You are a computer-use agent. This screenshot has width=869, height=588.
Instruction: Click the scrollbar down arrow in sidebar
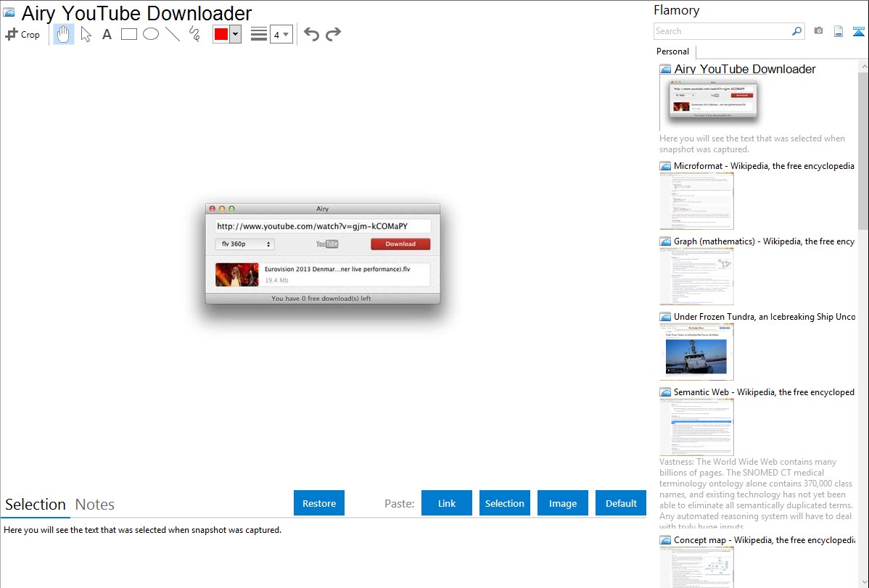tap(864, 582)
